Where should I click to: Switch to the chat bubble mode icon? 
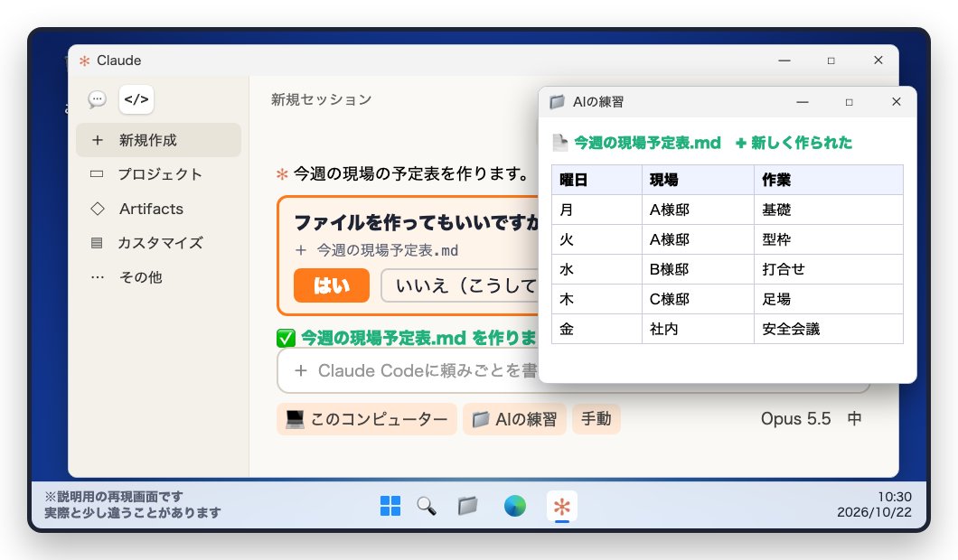(x=97, y=99)
